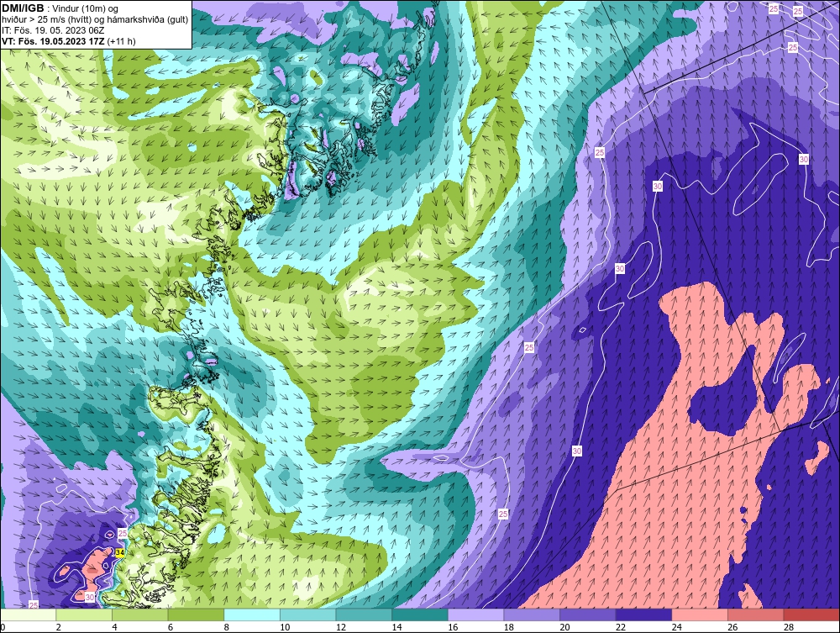The width and height of the screenshot is (840, 633).
Task: Pick the 24–26 m/s salmon pink legend swatch
Action: click(700, 615)
